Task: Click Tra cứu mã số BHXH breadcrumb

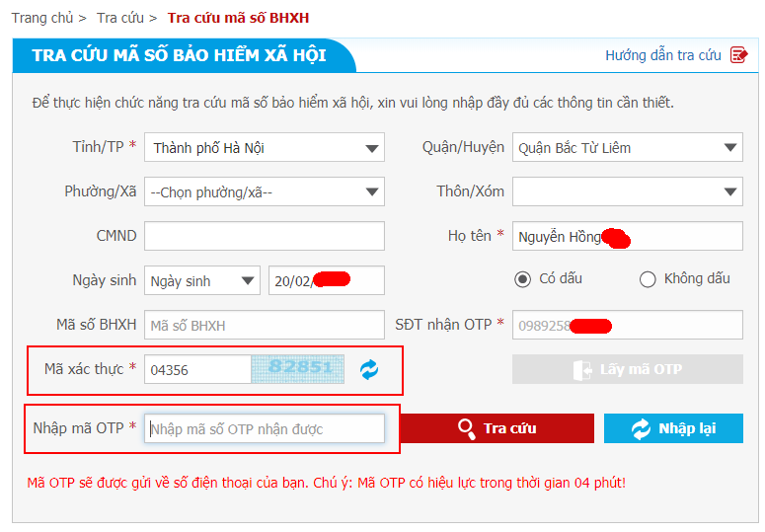Action: coord(238,18)
